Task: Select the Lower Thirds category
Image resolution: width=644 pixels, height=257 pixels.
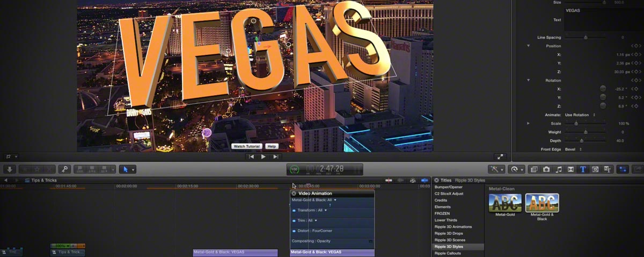Action: pyautogui.click(x=445, y=220)
